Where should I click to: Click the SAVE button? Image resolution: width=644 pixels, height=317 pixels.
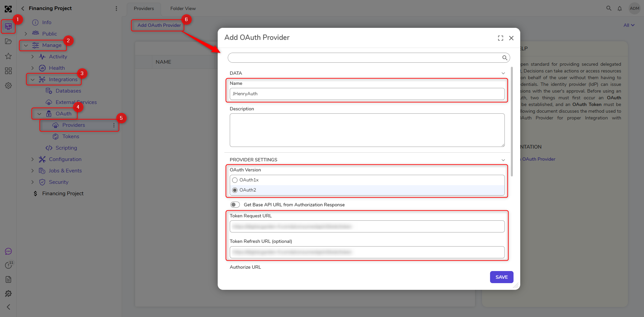click(501, 277)
